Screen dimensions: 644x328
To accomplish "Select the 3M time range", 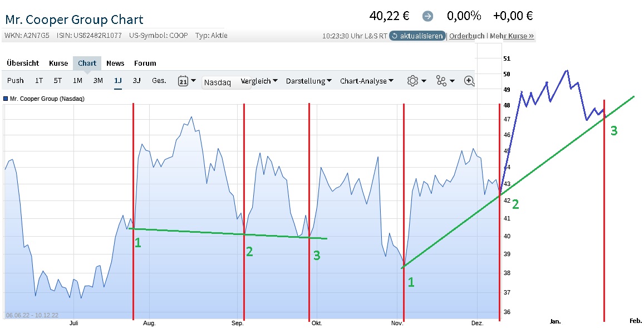I will point(98,81).
